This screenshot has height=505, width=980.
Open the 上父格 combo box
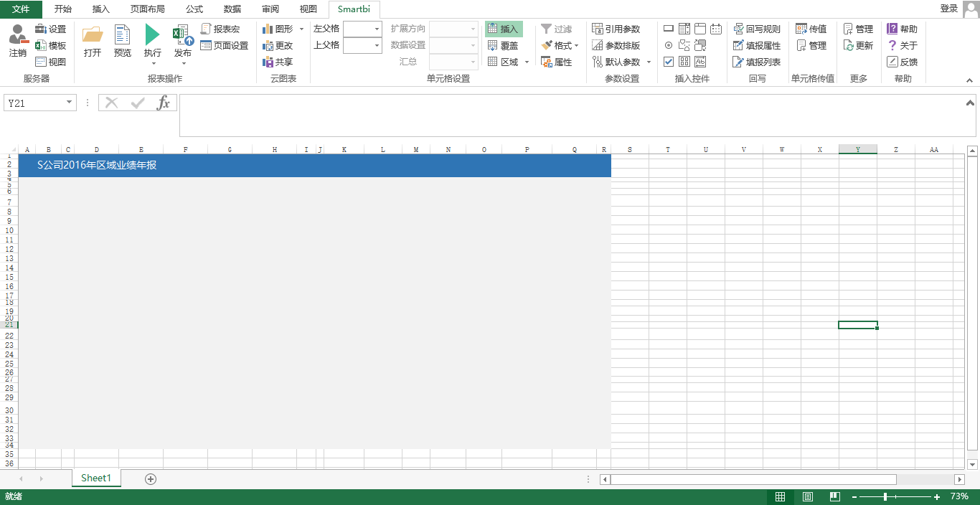[362, 45]
